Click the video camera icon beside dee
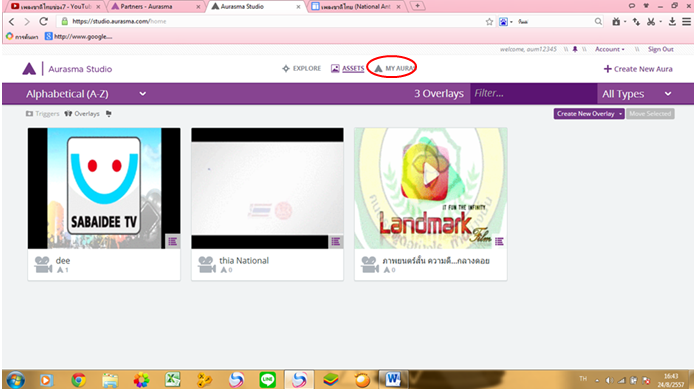The image size is (694, 389). coord(43,265)
